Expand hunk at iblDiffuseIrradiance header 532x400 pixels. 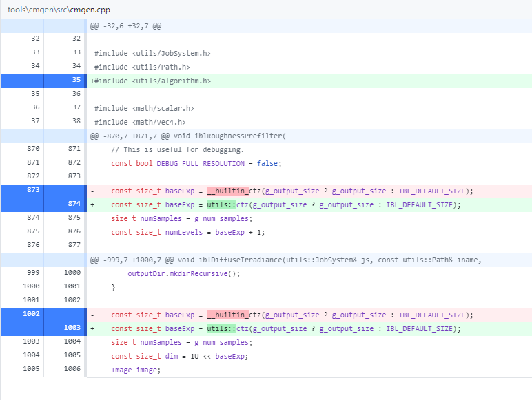pos(286,260)
